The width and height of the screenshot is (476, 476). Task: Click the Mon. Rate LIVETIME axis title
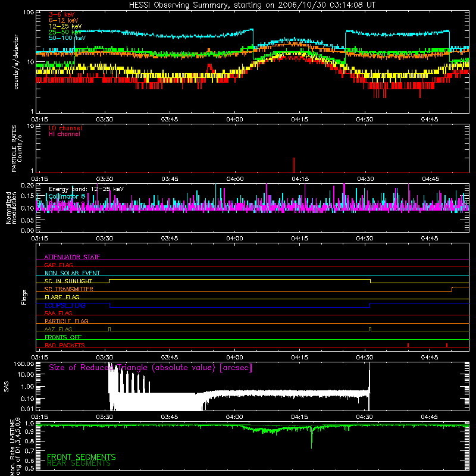click(14, 446)
